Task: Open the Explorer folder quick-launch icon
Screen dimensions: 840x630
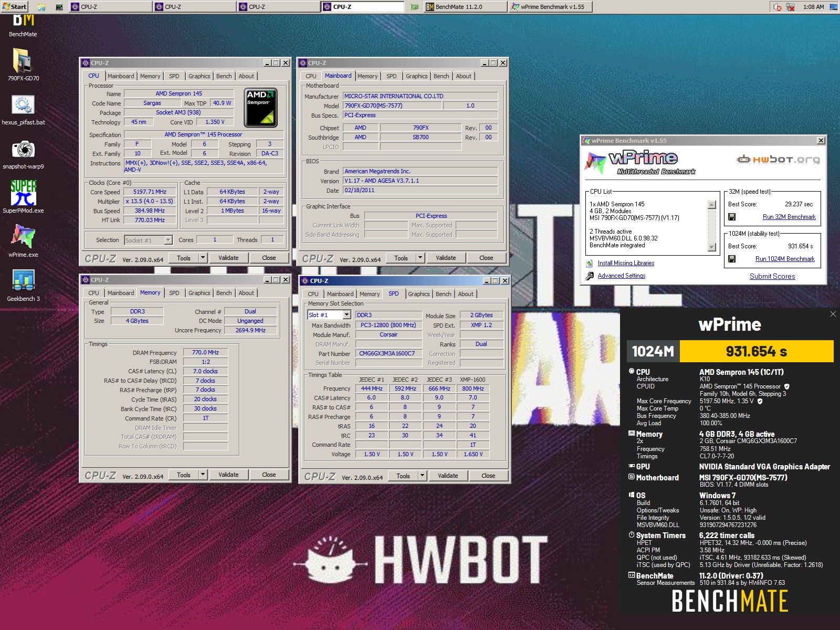Action: [41, 7]
